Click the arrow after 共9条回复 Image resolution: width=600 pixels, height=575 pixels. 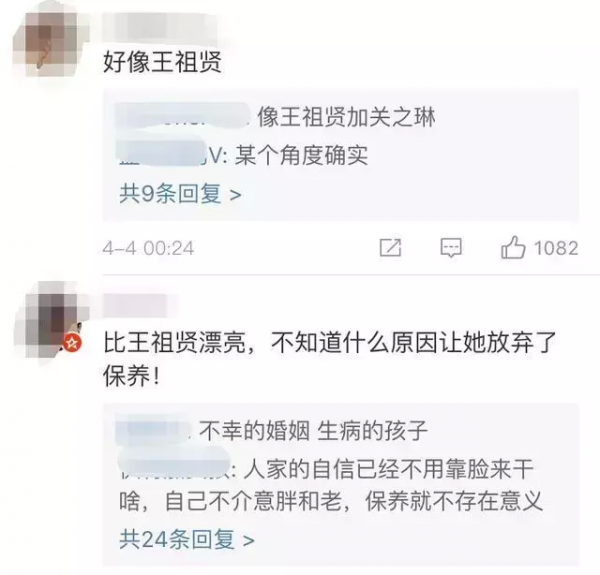(235, 195)
